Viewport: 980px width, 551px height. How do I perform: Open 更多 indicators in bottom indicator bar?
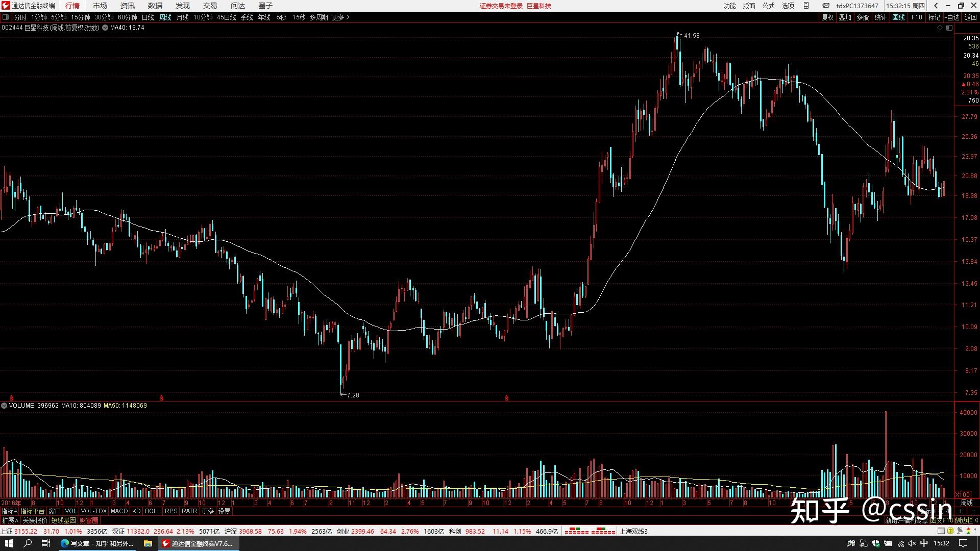(x=208, y=511)
